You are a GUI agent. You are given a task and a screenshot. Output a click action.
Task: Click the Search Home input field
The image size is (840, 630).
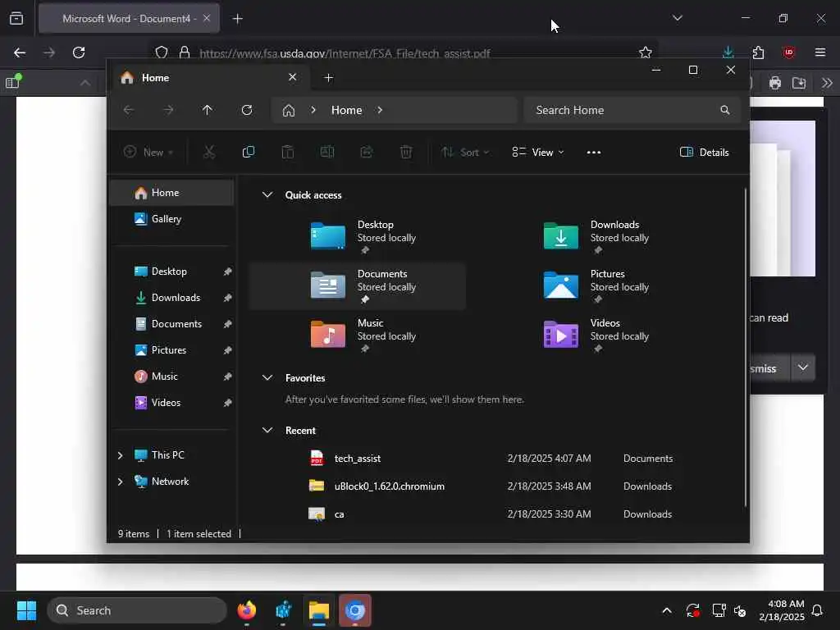631,110
